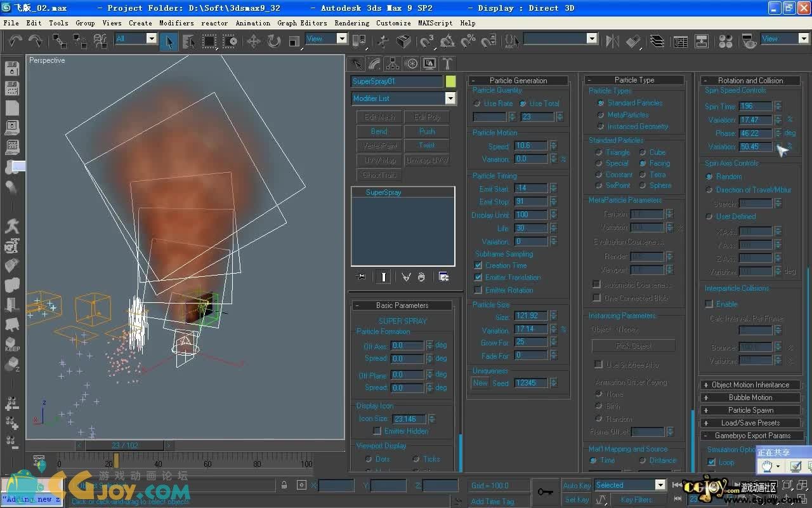812x508 pixels.
Task: Open the Modifier List dropdown
Action: click(450, 98)
